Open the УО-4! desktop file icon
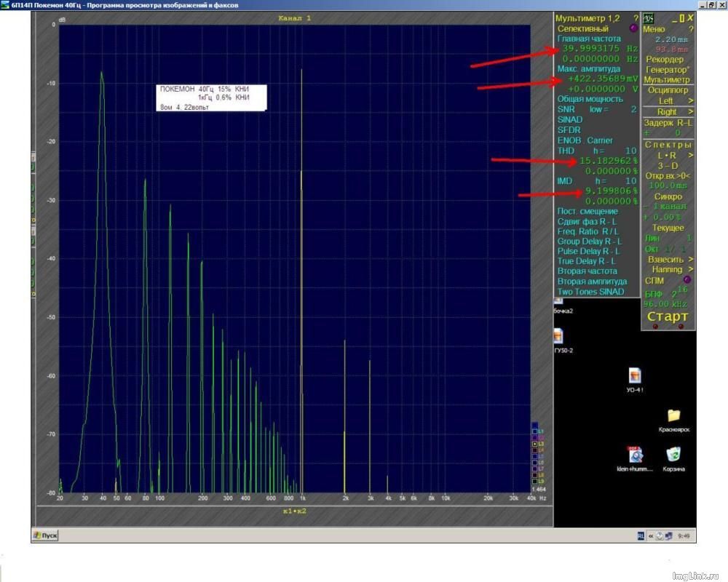Screen dimensions: 728x582 pyautogui.click(x=635, y=375)
